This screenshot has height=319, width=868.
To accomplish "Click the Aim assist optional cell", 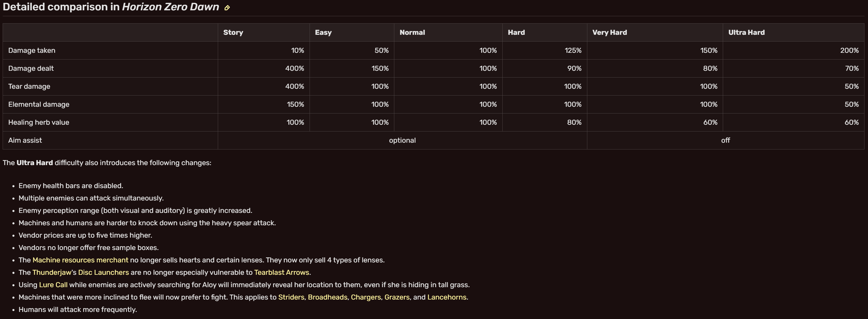I will point(402,140).
